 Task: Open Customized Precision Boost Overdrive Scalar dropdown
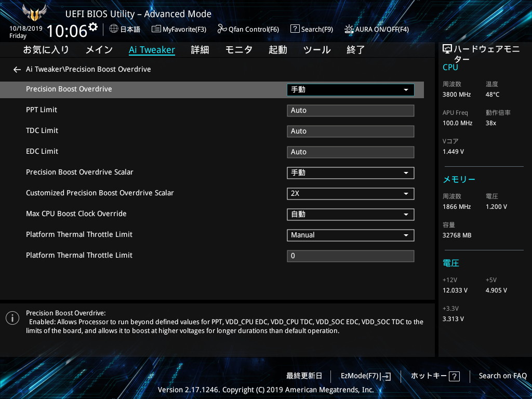pos(351,193)
